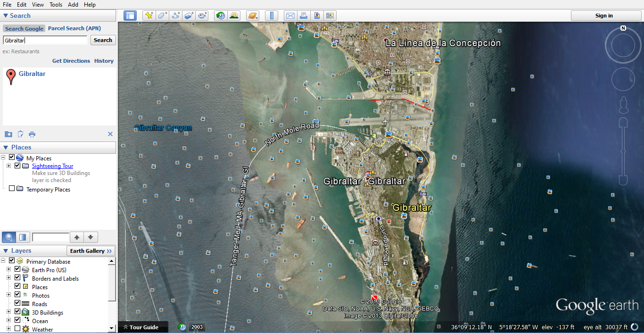Click the search field containing Gibraltar
Screen dimensions: 644x333
coord(45,40)
